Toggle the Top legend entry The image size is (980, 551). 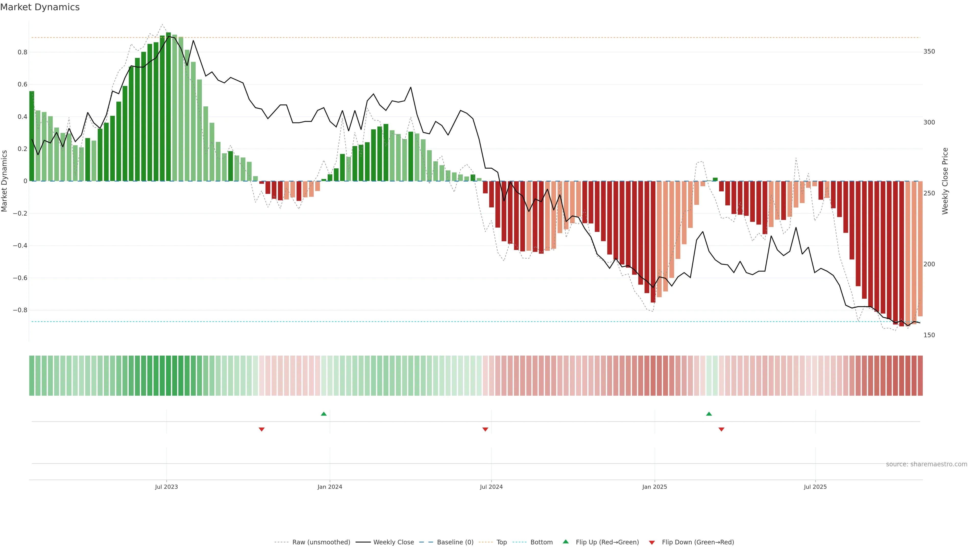[x=501, y=542]
